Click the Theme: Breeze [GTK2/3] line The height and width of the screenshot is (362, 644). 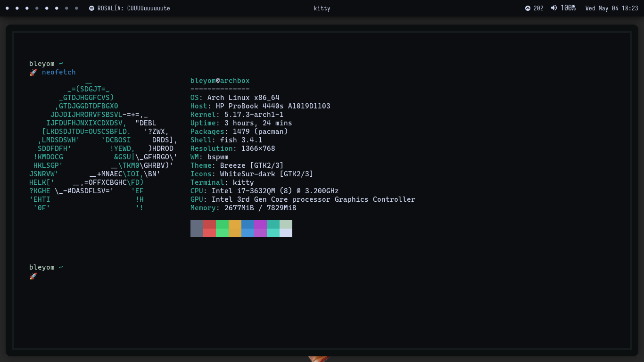237,165
